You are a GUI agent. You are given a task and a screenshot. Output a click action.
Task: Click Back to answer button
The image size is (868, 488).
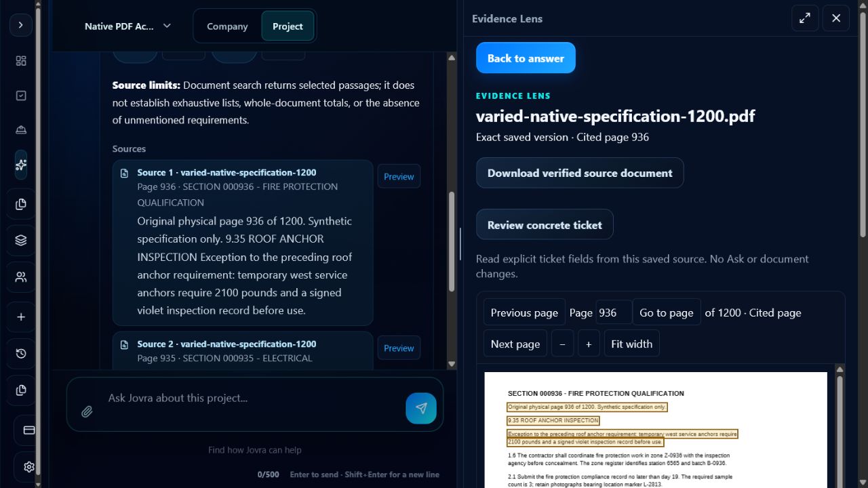(x=526, y=58)
